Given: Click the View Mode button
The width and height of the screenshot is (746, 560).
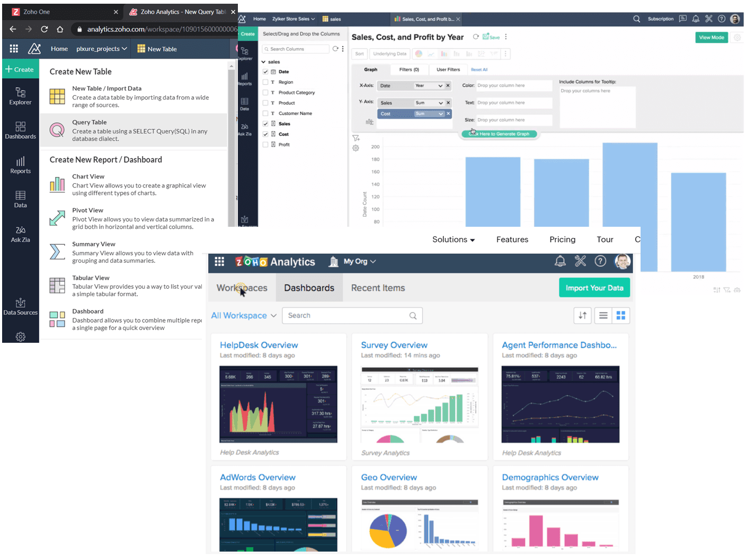Looking at the screenshot, I should click(x=711, y=38).
